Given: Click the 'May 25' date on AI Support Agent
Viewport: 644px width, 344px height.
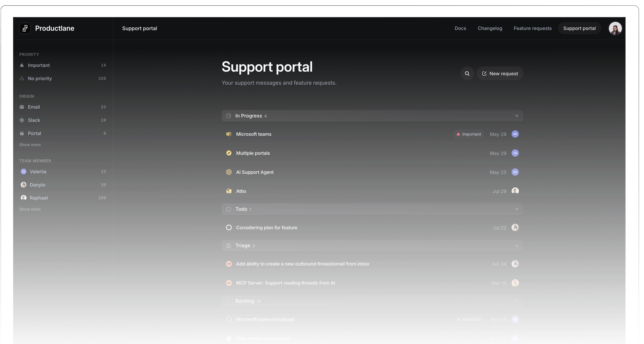Looking at the screenshot, I should [x=498, y=172].
